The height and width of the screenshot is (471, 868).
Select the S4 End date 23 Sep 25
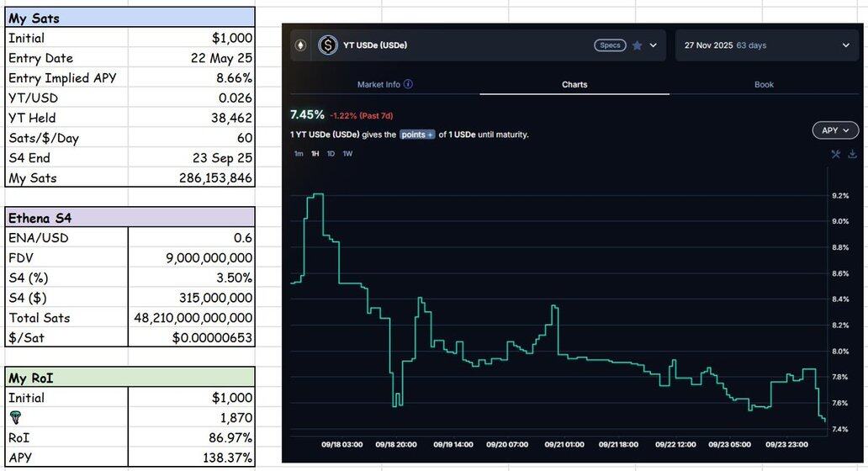click(192, 158)
